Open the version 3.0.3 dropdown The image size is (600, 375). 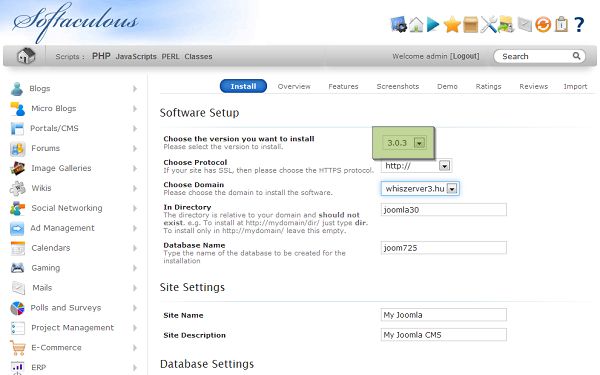[405, 143]
